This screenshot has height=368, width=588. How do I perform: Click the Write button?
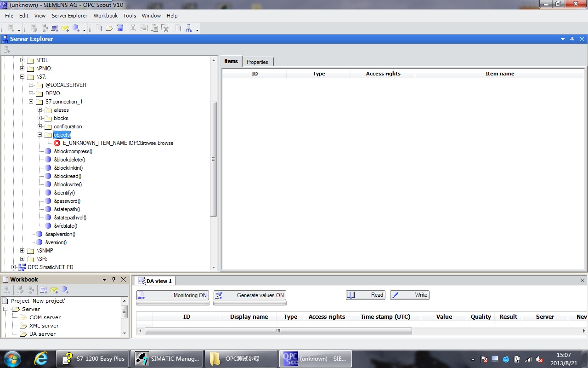[410, 295]
